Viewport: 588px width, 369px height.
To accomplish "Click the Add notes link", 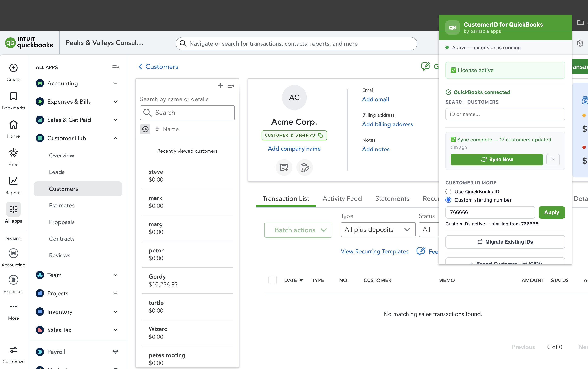I will (376, 149).
